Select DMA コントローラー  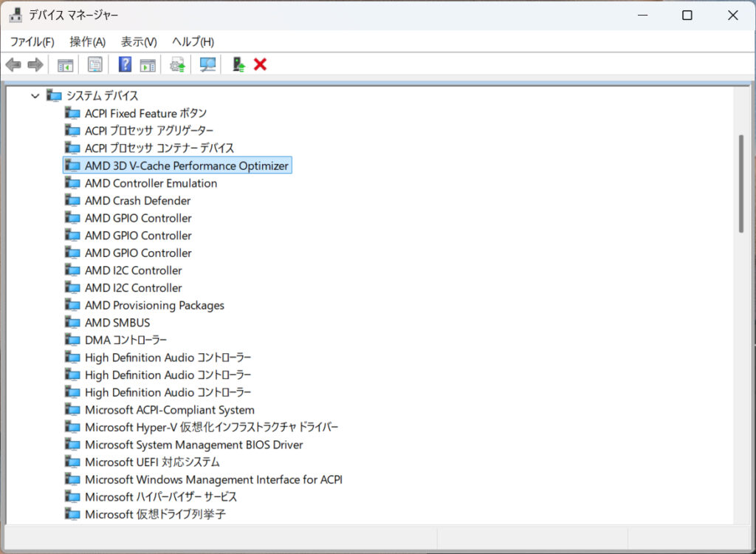coord(126,341)
